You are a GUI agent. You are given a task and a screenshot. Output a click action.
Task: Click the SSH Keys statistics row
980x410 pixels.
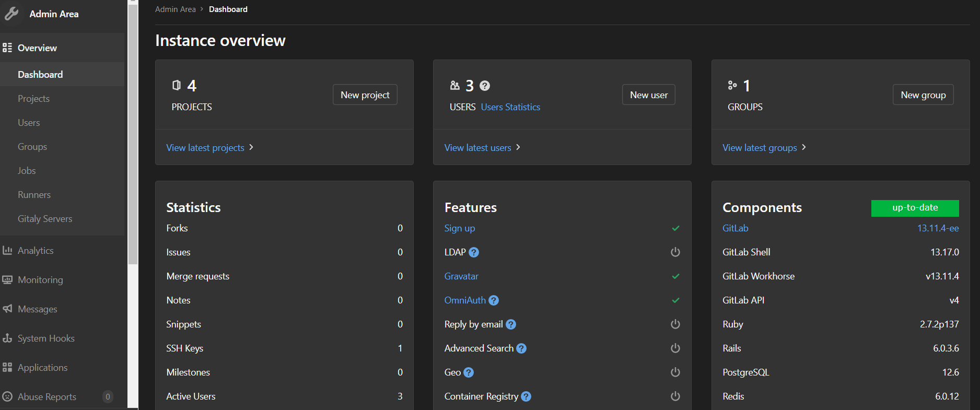point(284,348)
